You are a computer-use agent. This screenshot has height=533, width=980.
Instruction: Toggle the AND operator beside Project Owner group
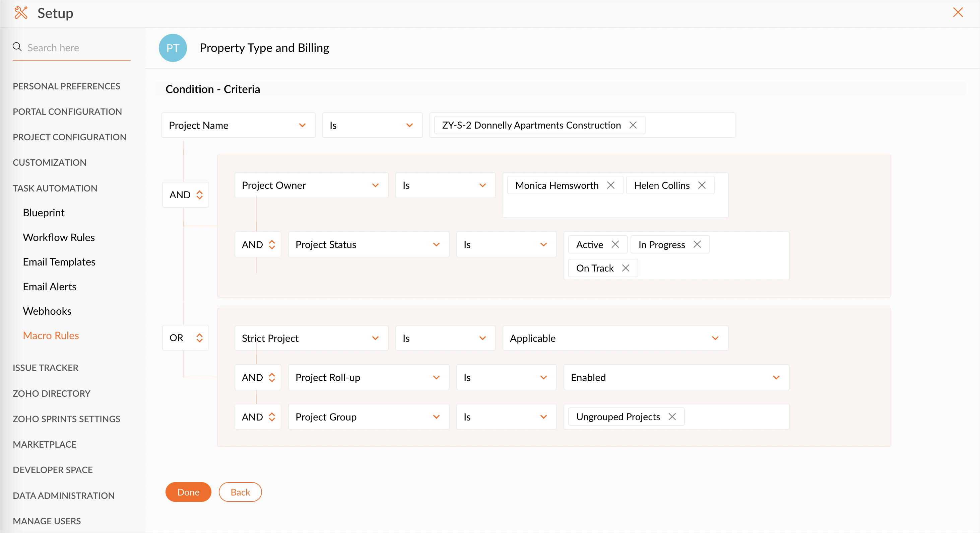coord(186,195)
